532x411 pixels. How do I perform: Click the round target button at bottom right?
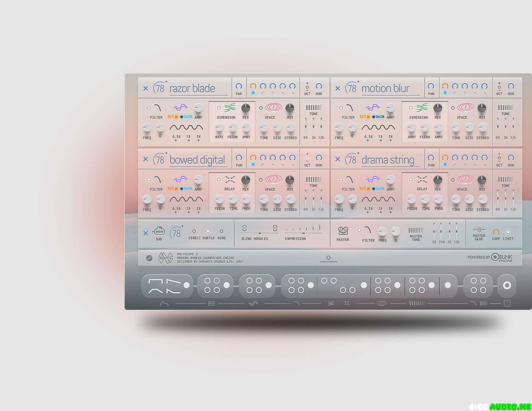coord(507,285)
